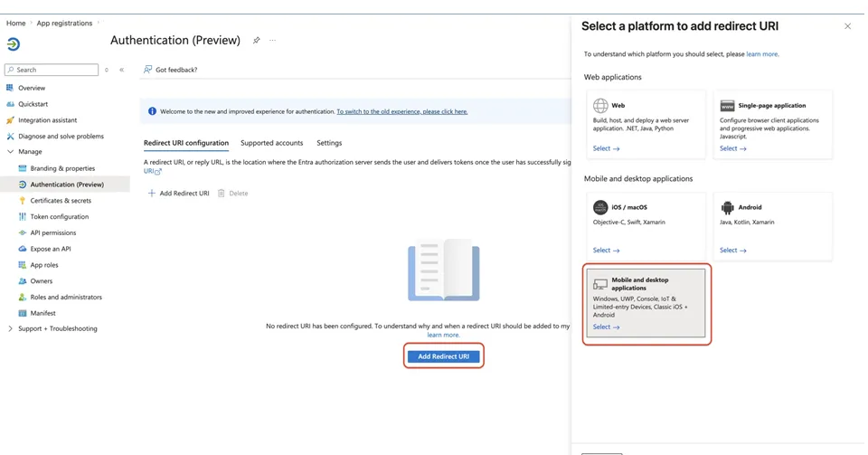This screenshot has width=868, height=455.
Task: Open Quickstart in sidebar
Action: (33, 104)
